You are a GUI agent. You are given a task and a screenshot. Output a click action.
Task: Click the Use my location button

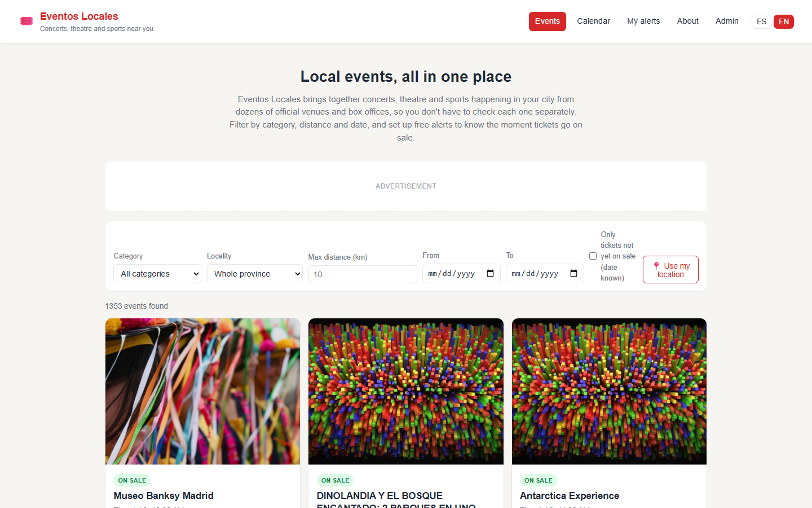coord(670,270)
